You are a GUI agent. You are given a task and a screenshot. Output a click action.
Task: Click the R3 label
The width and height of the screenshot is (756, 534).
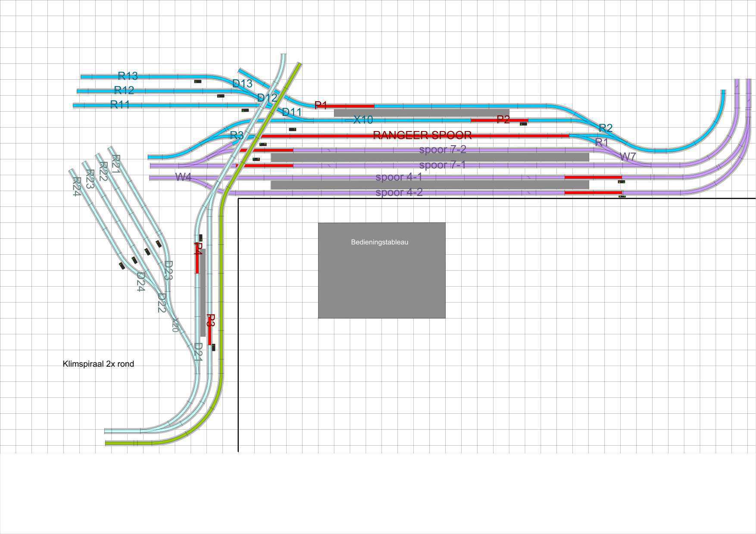click(237, 136)
